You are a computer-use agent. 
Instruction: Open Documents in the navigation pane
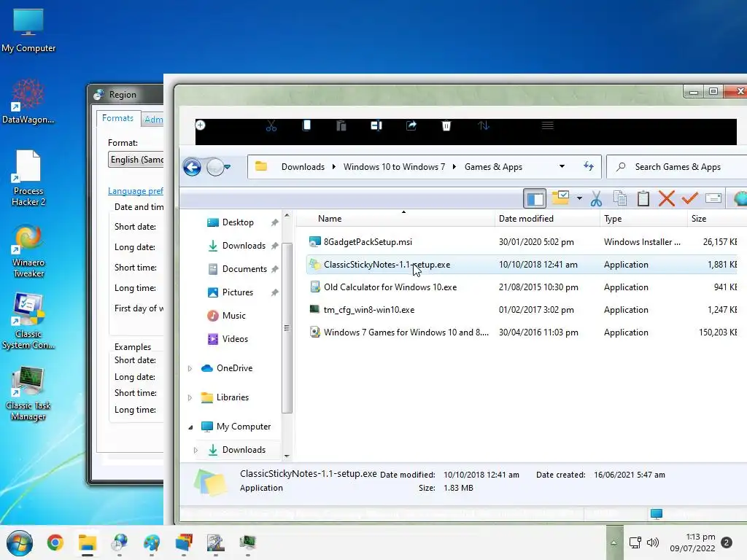pyautogui.click(x=244, y=269)
